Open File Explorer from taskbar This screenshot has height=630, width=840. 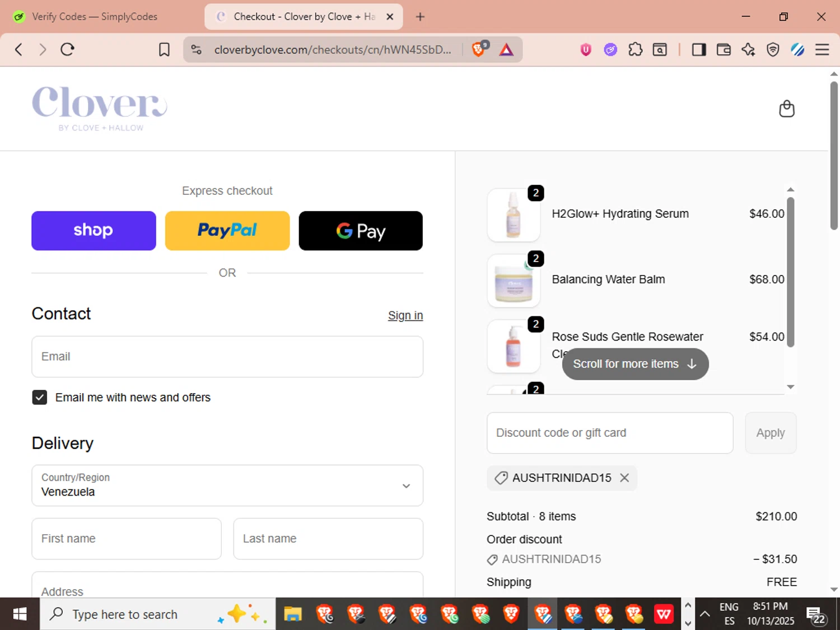coord(292,614)
